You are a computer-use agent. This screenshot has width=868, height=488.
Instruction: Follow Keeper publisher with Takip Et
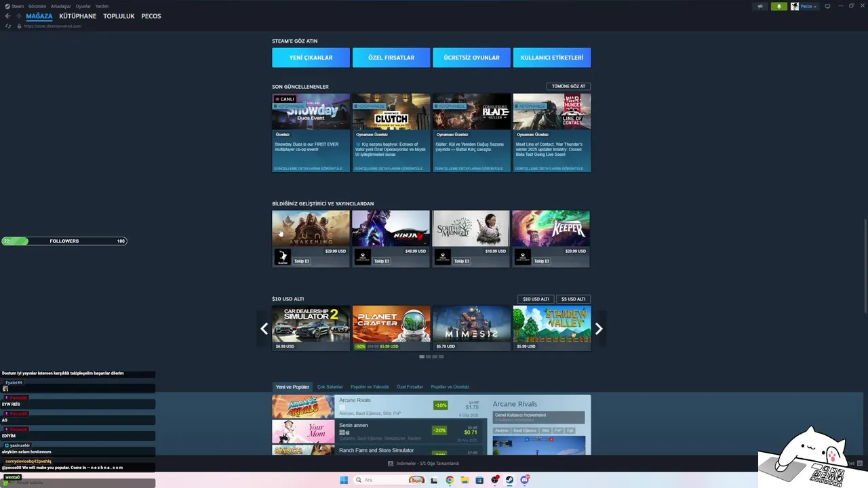[x=541, y=261]
